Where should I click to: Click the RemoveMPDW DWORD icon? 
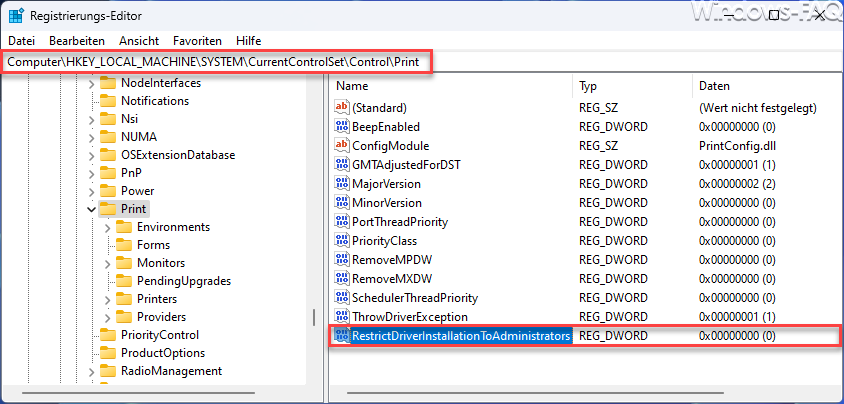pyautogui.click(x=342, y=260)
